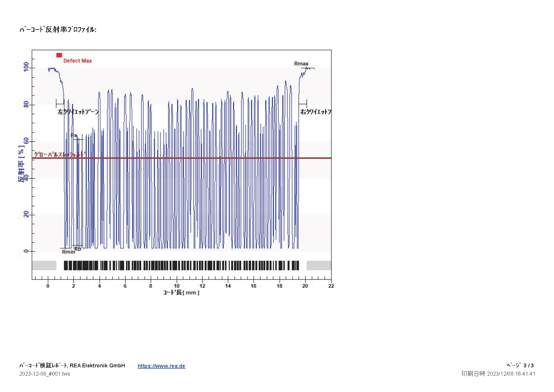Click the footer text REA Elektronik GmbH
This screenshot has height=392, width=554.
[97, 365]
